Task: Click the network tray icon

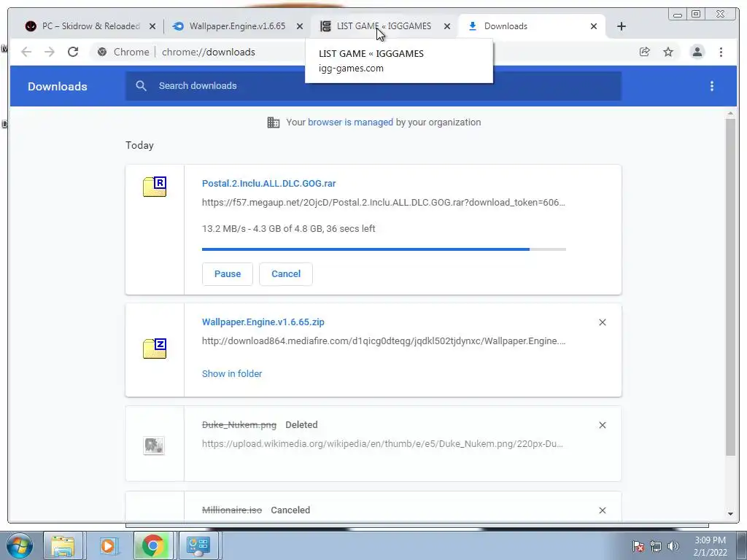Action: coord(656,546)
